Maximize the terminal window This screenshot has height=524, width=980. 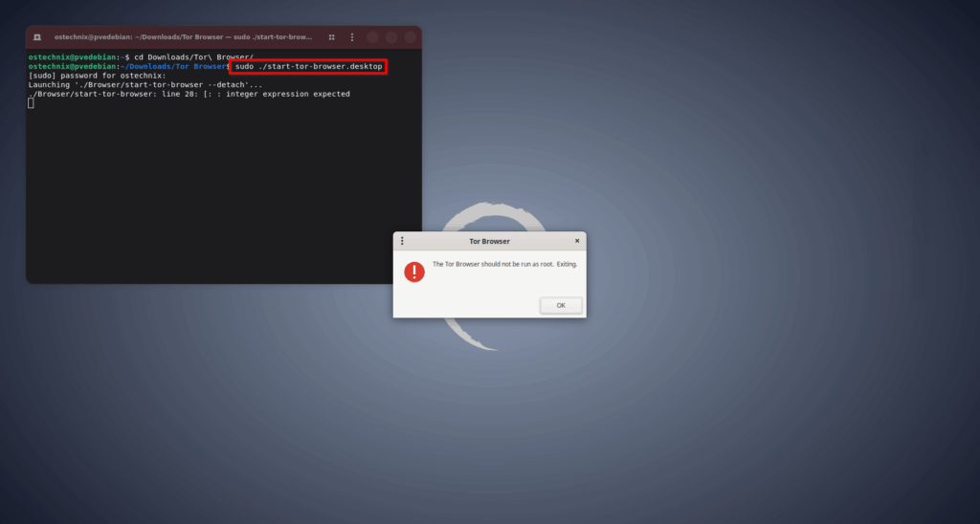tap(391, 37)
